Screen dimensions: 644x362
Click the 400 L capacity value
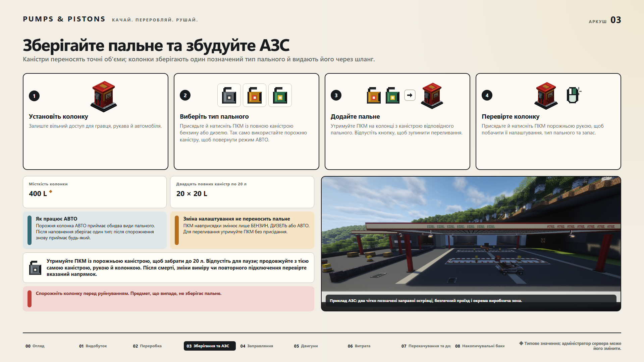coord(38,194)
